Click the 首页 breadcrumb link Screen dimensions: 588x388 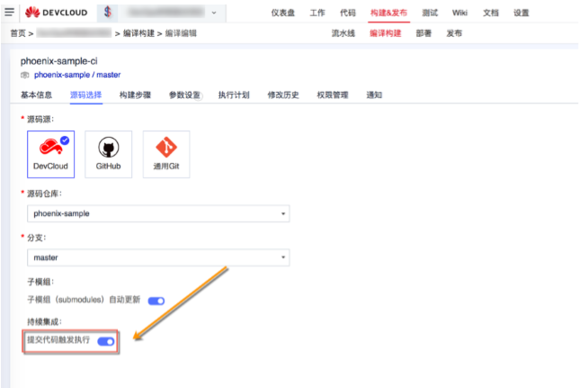[x=18, y=33]
